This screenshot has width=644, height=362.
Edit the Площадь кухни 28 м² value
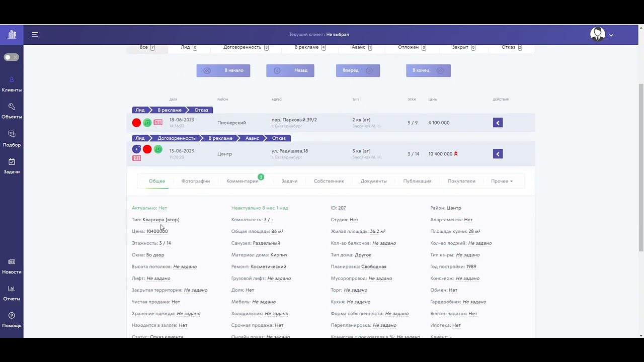[474, 231]
